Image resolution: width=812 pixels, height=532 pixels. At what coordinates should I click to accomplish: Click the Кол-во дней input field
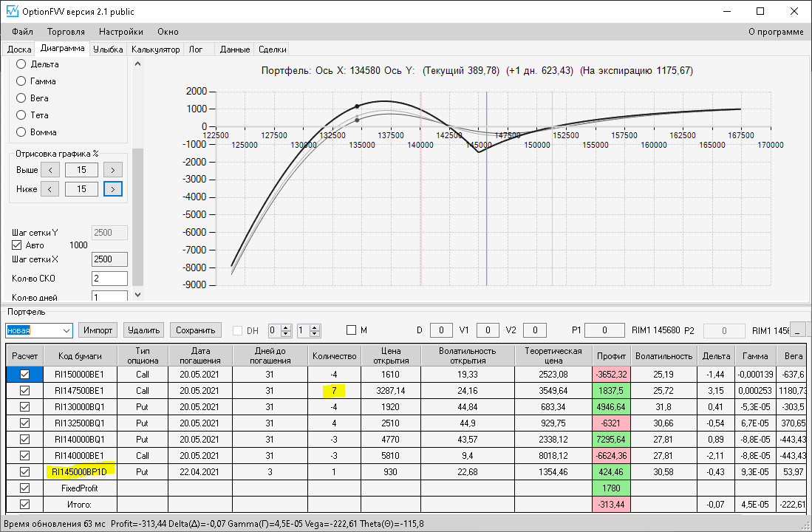[x=109, y=296]
